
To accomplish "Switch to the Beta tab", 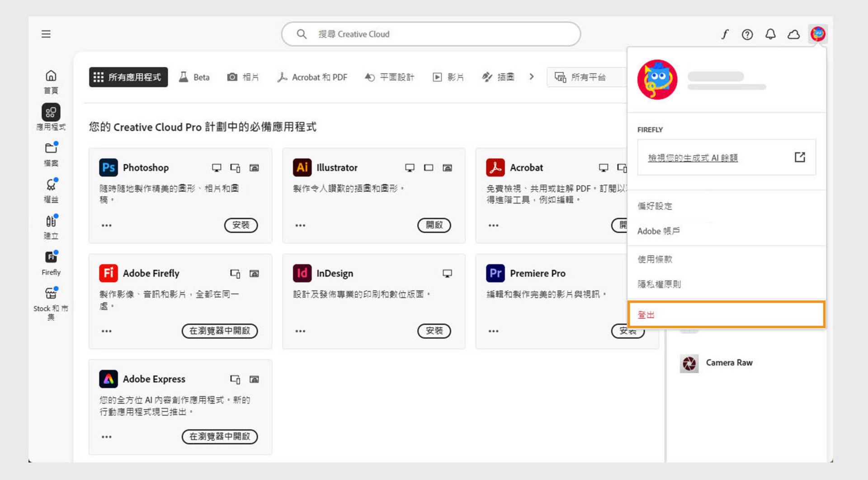I will click(194, 77).
